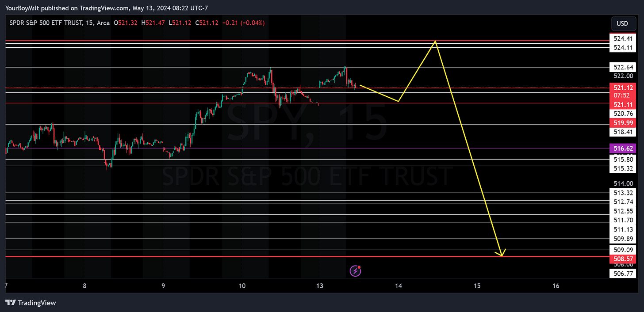Screen dimensions: 644x312
Task: Click the 512.74 price label
Action: pyautogui.click(x=623, y=202)
